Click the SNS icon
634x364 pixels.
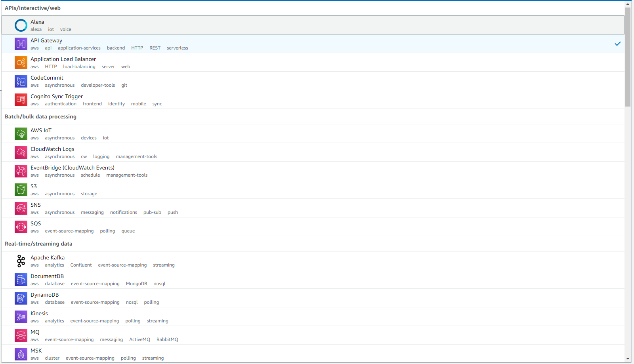pyautogui.click(x=21, y=208)
